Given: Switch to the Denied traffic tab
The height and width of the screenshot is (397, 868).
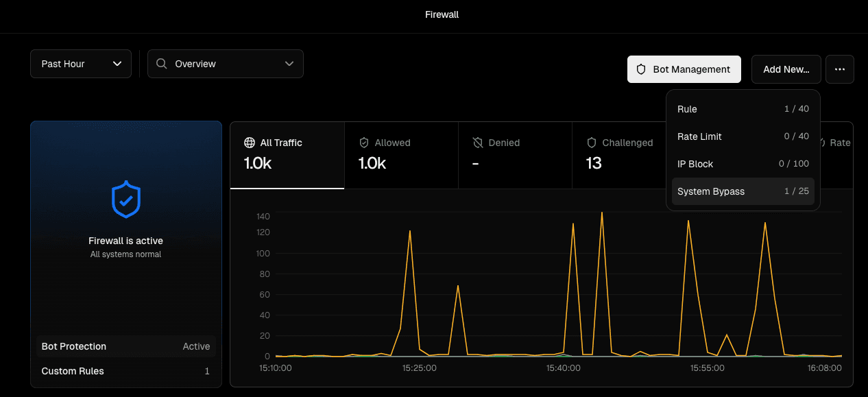Looking at the screenshot, I should (515, 155).
